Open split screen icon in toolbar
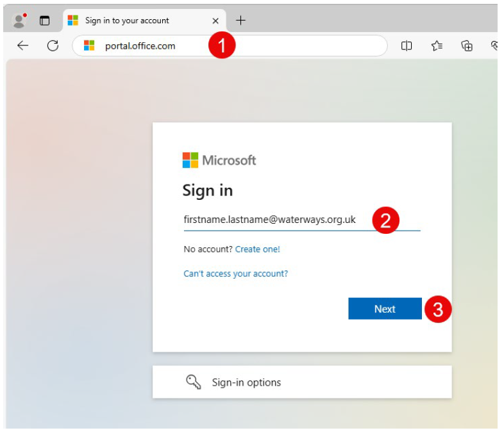 point(407,45)
